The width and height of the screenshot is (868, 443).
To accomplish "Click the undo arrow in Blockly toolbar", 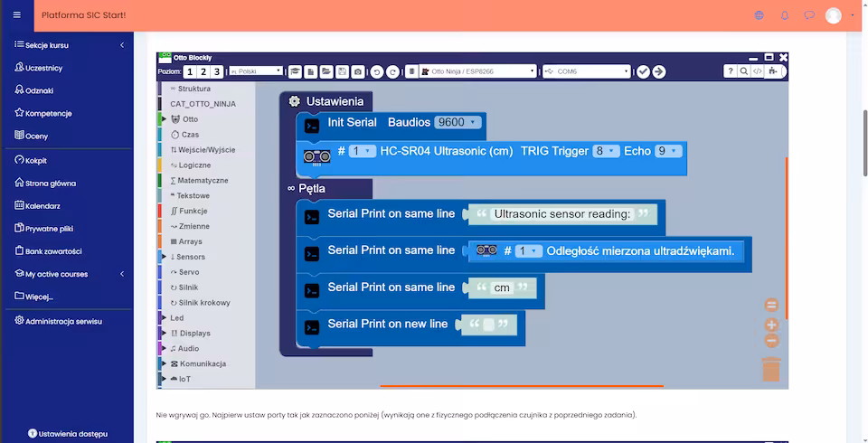I will point(377,71).
